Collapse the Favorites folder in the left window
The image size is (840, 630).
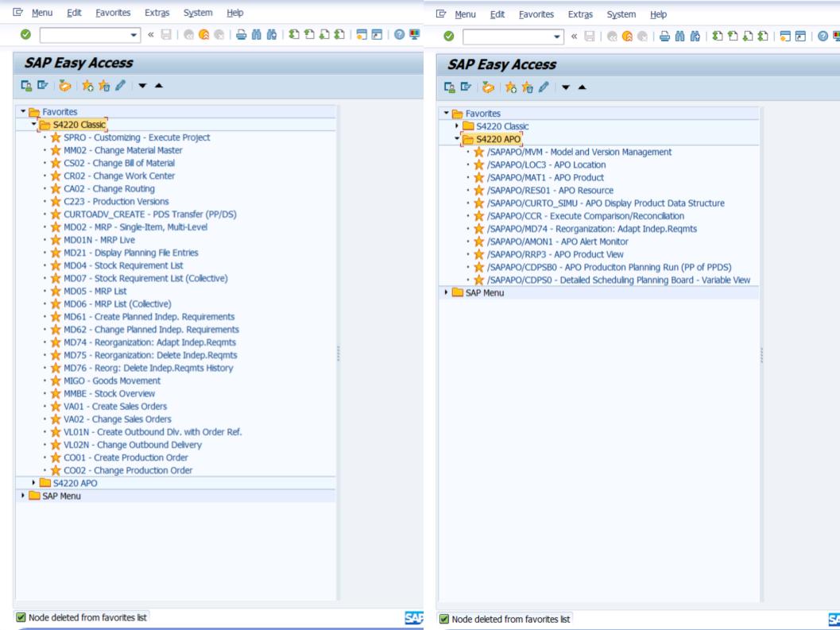click(23, 111)
